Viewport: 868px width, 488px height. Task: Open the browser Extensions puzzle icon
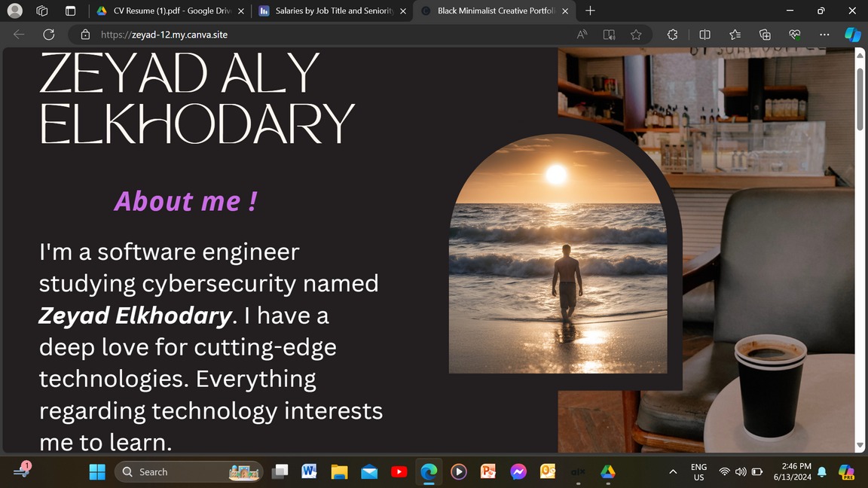(x=673, y=35)
